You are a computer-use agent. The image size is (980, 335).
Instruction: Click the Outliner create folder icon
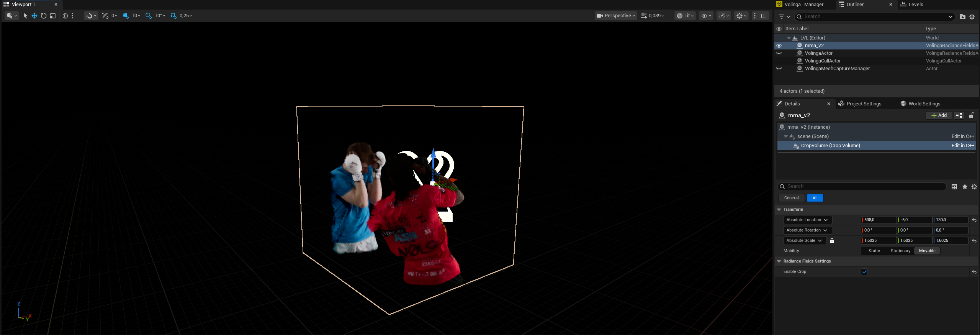pos(963,17)
